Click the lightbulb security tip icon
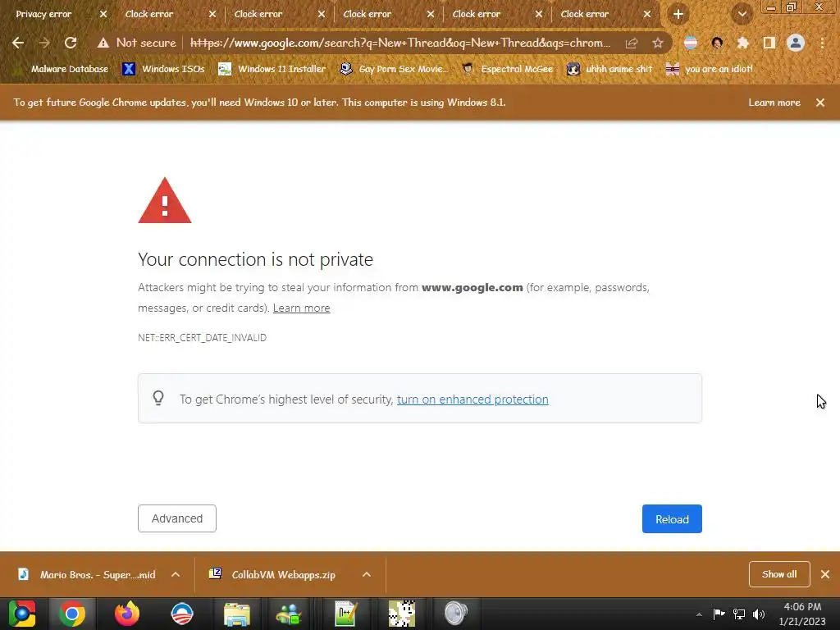The width and height of the screenshot is (840, 630). click(x=158, y=398)
